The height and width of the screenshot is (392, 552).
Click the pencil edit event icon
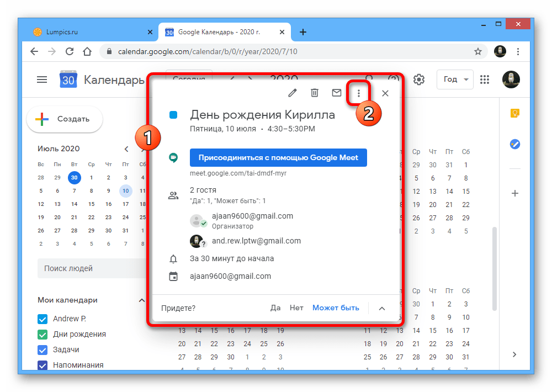click(x=292, y=93)
